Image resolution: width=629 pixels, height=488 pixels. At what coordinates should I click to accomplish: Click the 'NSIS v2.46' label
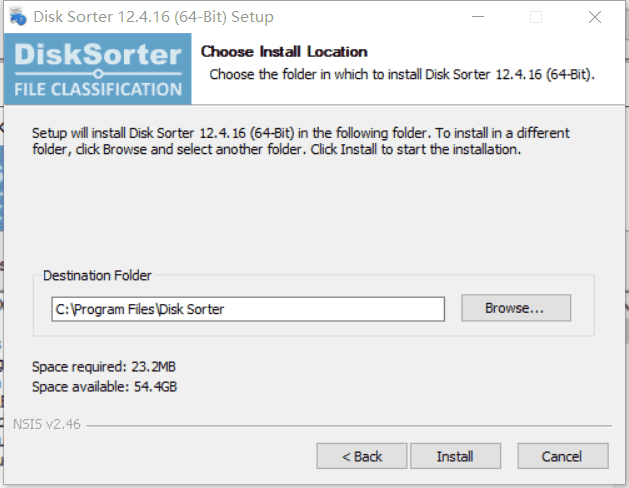[47, 424]
